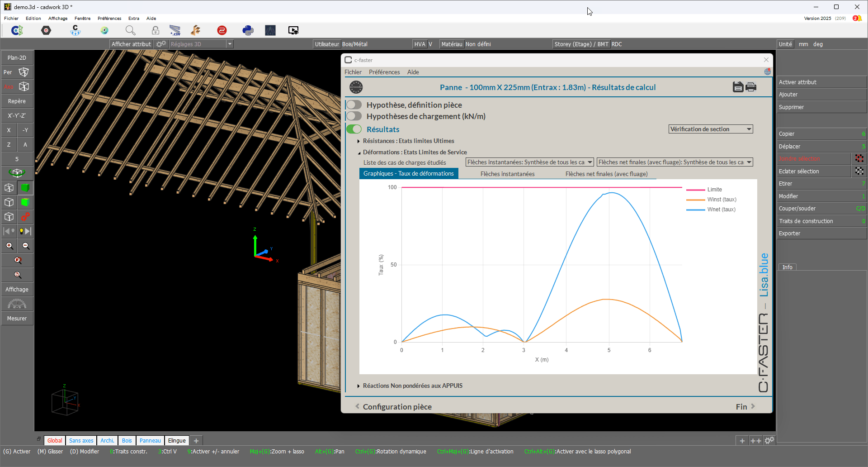Click the hexagonal nut connector icon
This screenshot has width=868, height=467.
(x=46, y=30)
